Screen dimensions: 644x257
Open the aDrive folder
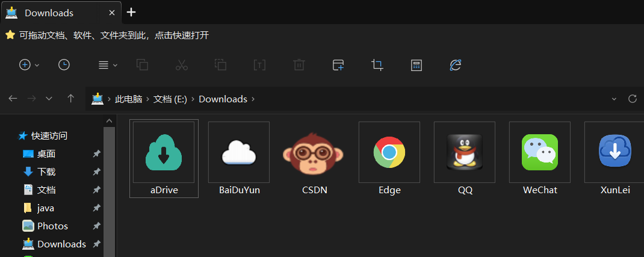164,158
